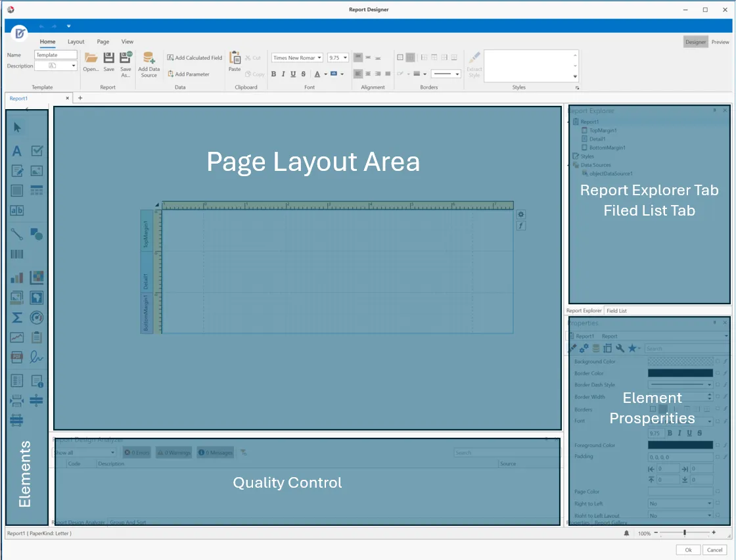Image resolution: width=736 pixels, height=560 pixels.
Task: Select the Gauge element tool
Action: tap(37, 317)
